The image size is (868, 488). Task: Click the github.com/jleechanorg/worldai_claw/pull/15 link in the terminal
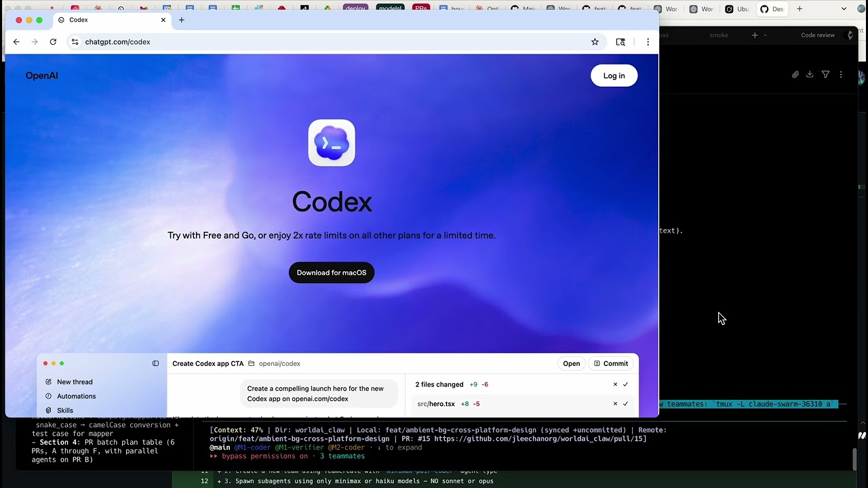(x=540, y=439)
